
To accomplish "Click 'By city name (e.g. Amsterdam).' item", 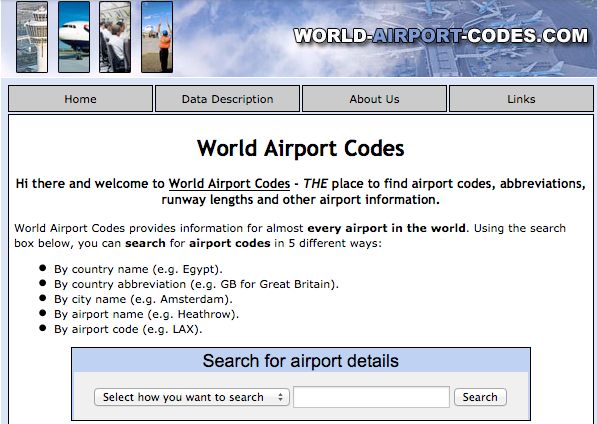I will pos(143,299).
